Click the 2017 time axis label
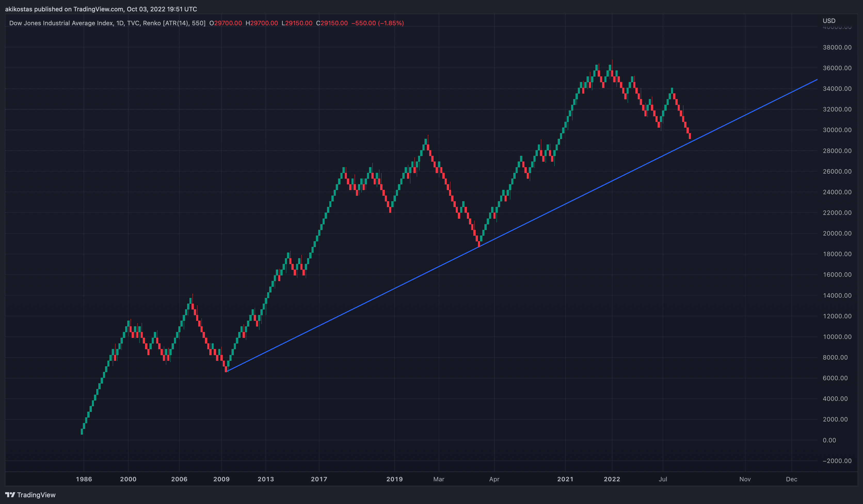The image size is (863, 504). [x=319, y=479]
